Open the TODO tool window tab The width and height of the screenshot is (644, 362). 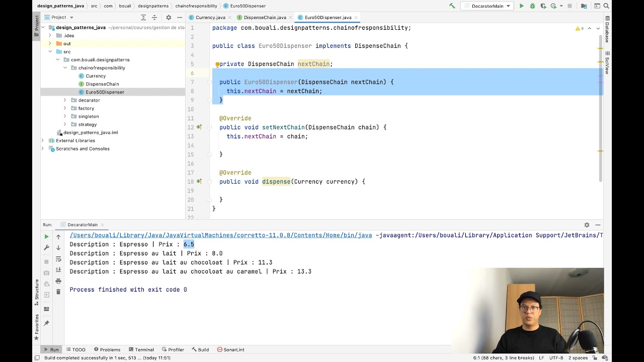pyautogui.click(x=75, y=349)
